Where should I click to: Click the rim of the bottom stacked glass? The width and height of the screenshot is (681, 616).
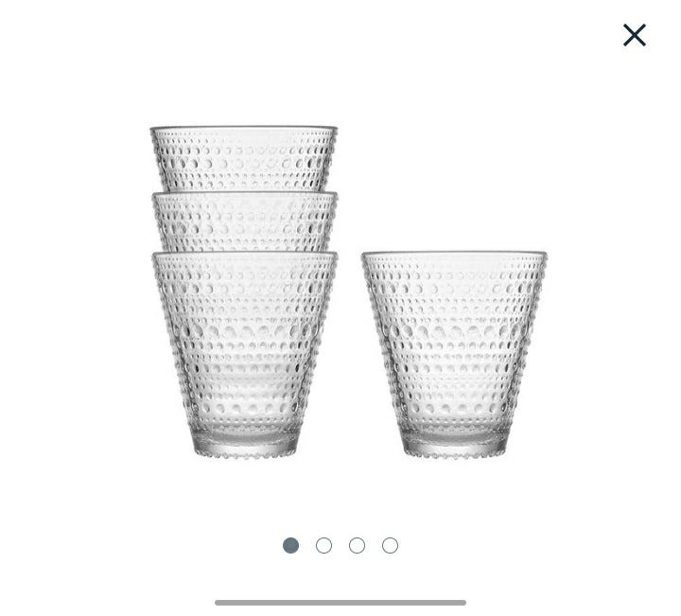point(245,255)
